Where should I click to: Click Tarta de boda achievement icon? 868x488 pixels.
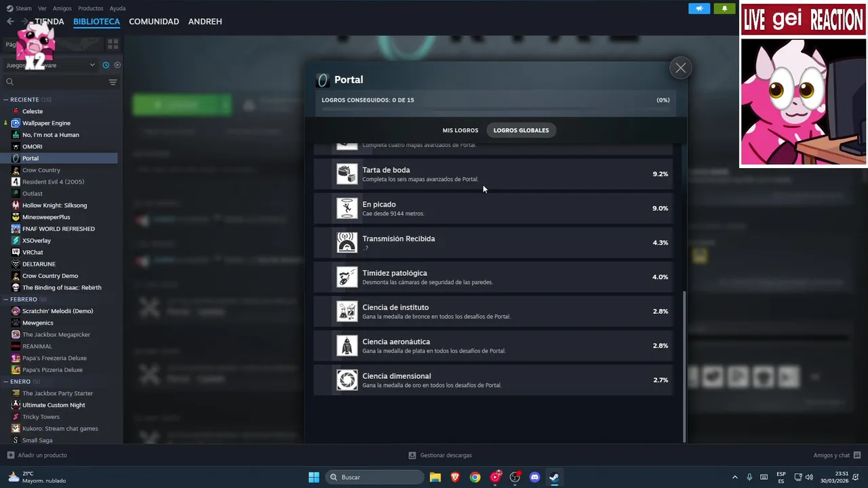point(347,174)
